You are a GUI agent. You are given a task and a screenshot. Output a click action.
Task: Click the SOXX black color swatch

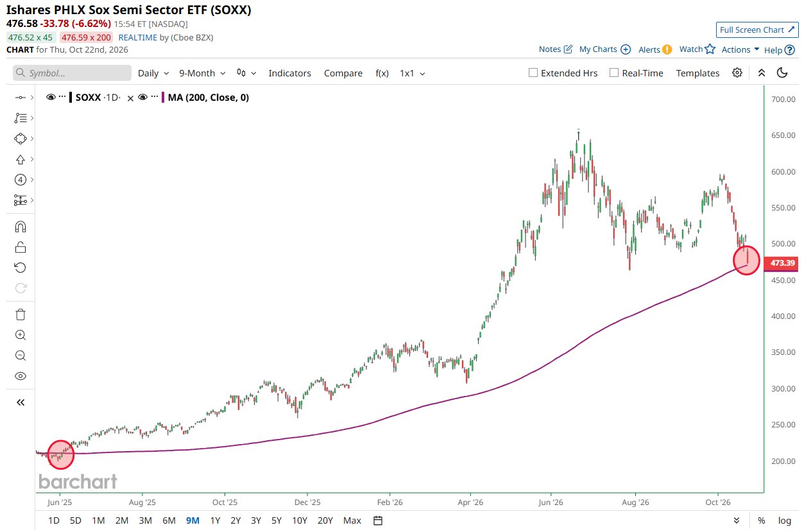click(x=71, y=98)
